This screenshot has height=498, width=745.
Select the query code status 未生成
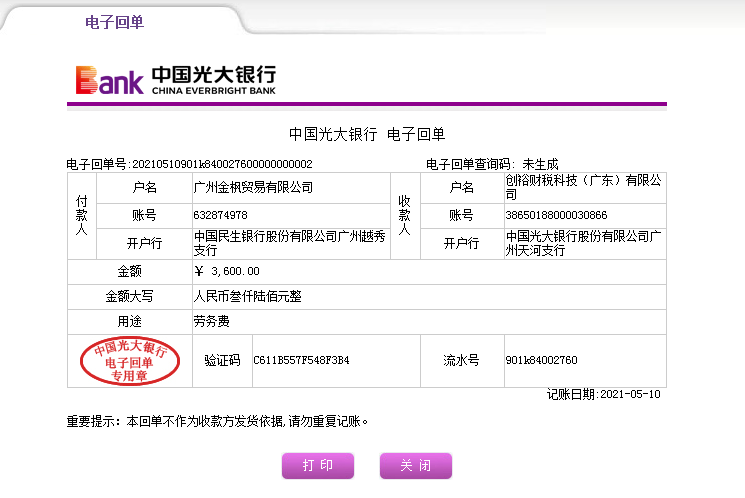(540, 164)
